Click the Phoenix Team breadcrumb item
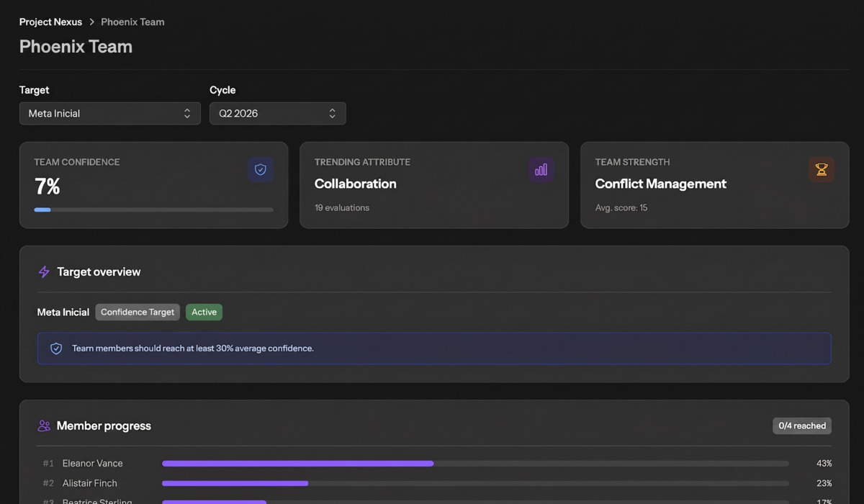The image size is (864, 504). [x=132, y=22]
